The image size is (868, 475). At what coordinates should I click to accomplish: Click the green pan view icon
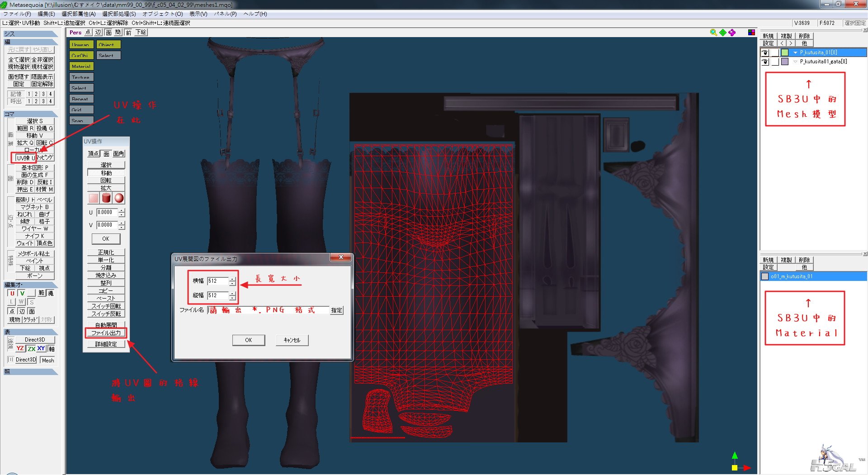point(723,33)
